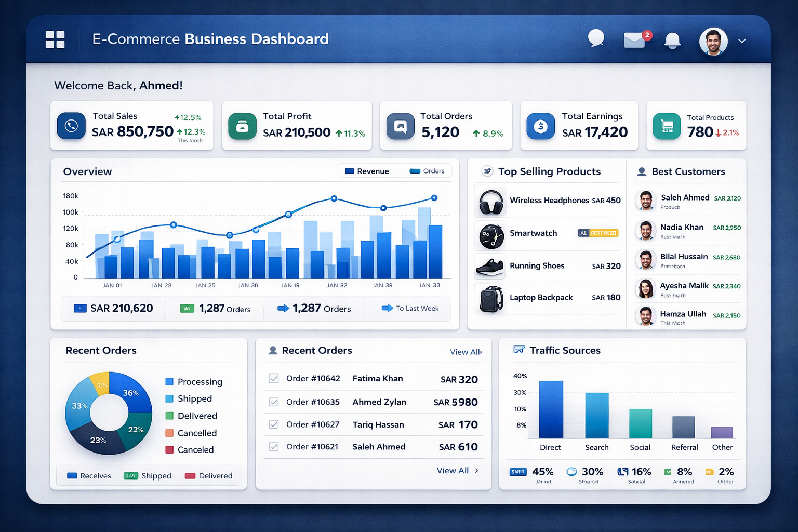Viewport: 798px width, 532px height.
Task: Toggle the checkbox beside Order #10635
Action: (x=274, y=402)
